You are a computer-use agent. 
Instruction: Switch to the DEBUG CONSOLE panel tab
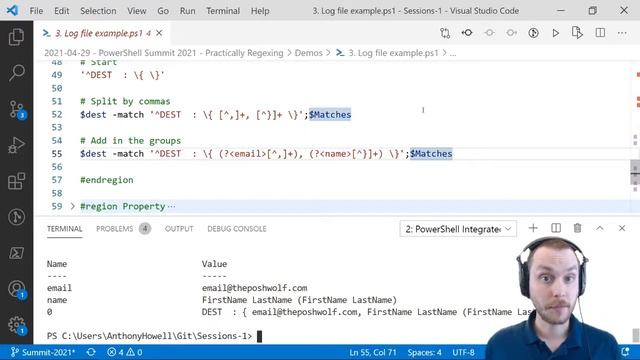(237, 229)
